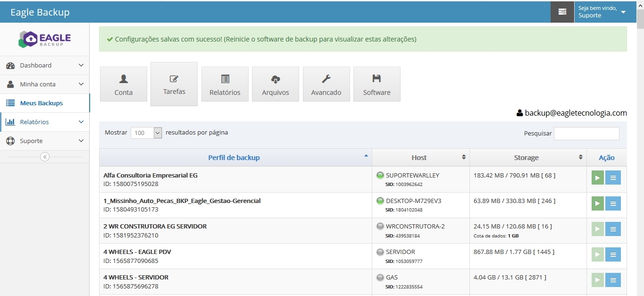Click the Eagle Backup logo in sidebar
Viewport: 644px width, 296px height.
[x=45, y=40]
